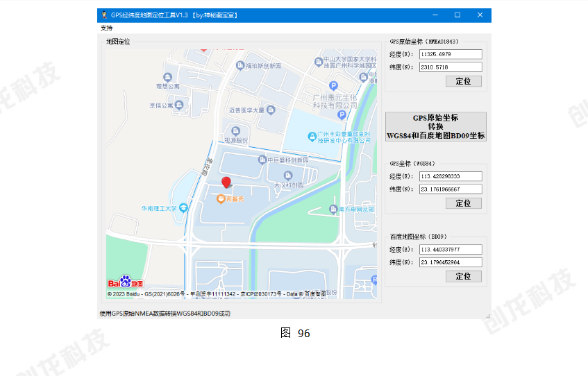Click the 地图定位 group label
Screen dimensions: 588x376
118,42
